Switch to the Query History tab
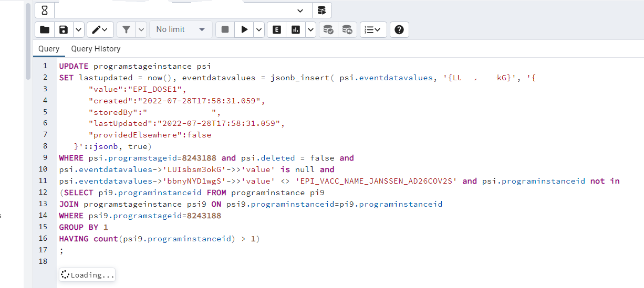Image resolution: width=644 pixels, height=288 pixels. coord(96,49)
